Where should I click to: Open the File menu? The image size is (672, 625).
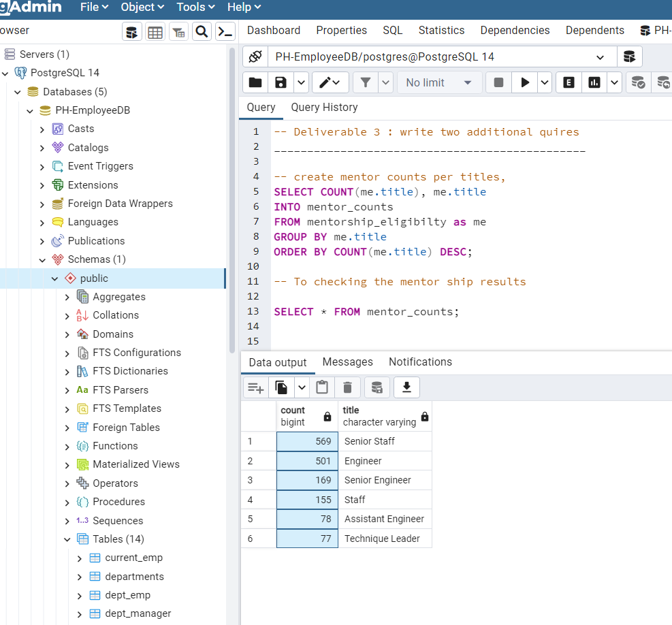(94, 7)
